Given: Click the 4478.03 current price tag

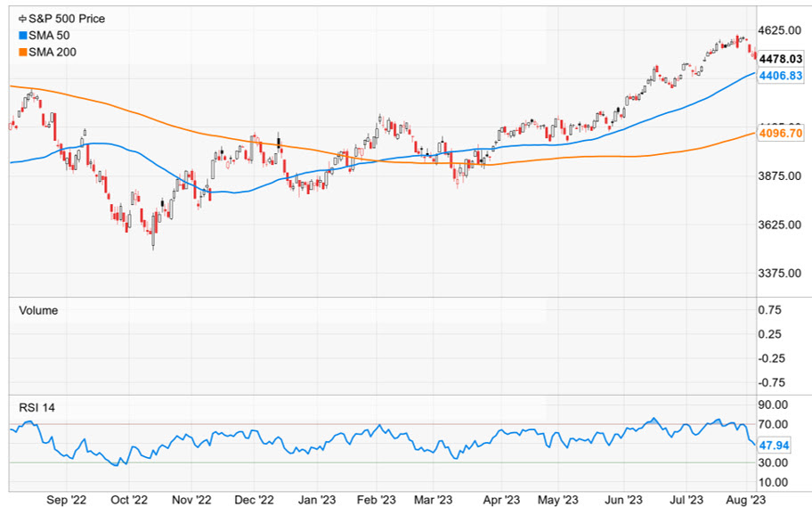Looking at the screenshot, I should click(x=781, y=60).
